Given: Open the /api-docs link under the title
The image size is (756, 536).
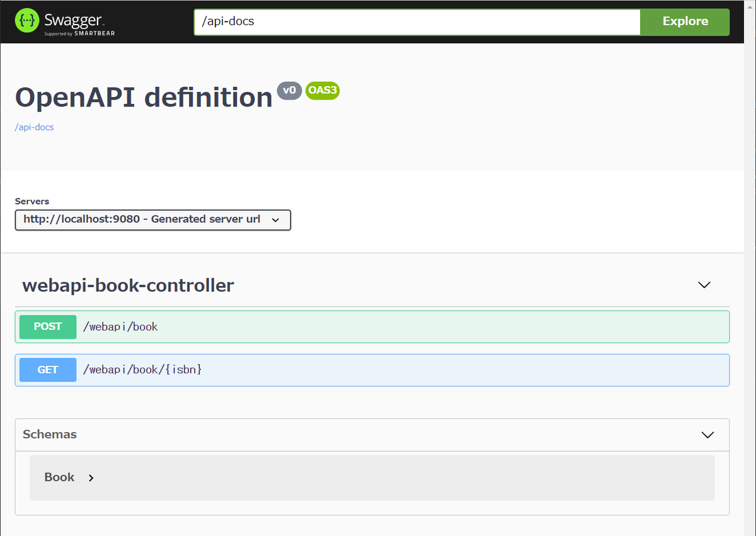Looking at the screenshot, I should [34, 127].
